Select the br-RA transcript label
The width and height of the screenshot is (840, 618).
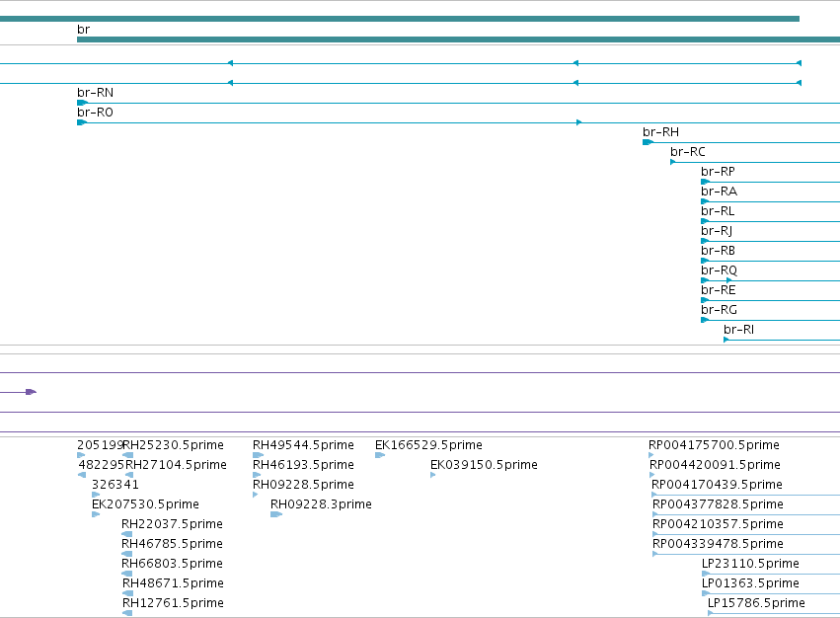point(719,192)
